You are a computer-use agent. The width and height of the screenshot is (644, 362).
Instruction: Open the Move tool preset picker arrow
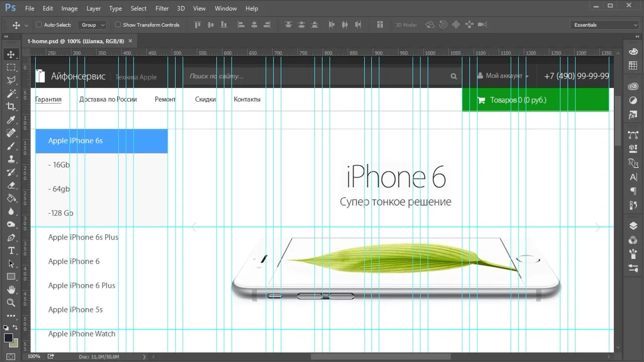[26, 25]
